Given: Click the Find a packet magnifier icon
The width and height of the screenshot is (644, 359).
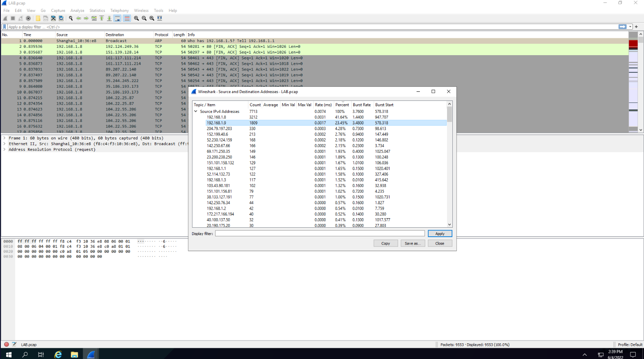Looking at the screenshot, I should [71, 19].
